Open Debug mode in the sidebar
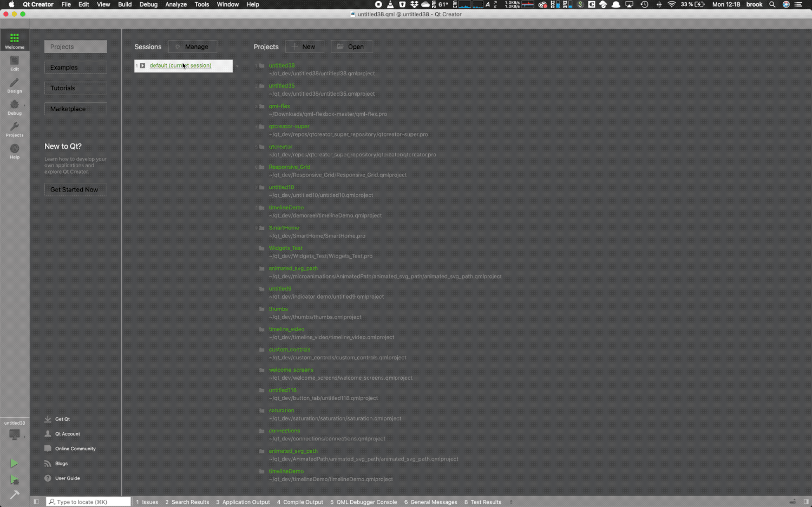812x507 pixels. point(15,107)
